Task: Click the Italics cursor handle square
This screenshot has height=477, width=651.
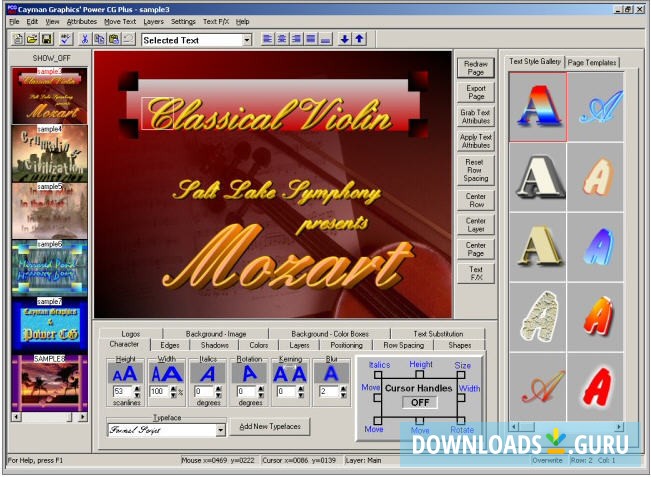Action: pyautogui.click(x=377, y=375)
